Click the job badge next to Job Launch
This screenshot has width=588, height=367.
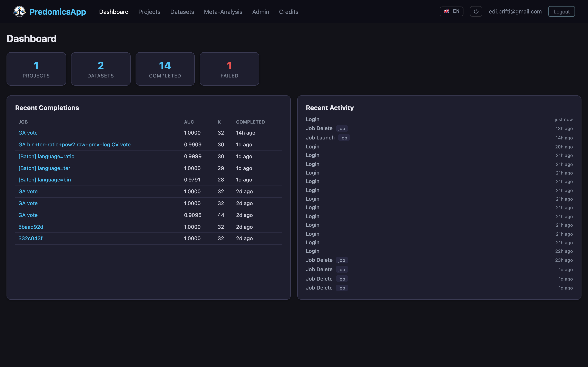[344, 138]
